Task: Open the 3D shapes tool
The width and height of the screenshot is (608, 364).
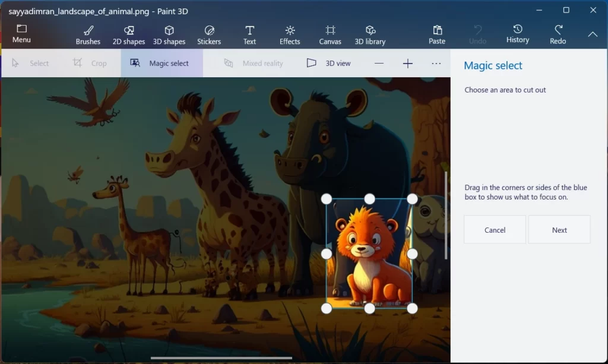Action: (x=169, y=35)
